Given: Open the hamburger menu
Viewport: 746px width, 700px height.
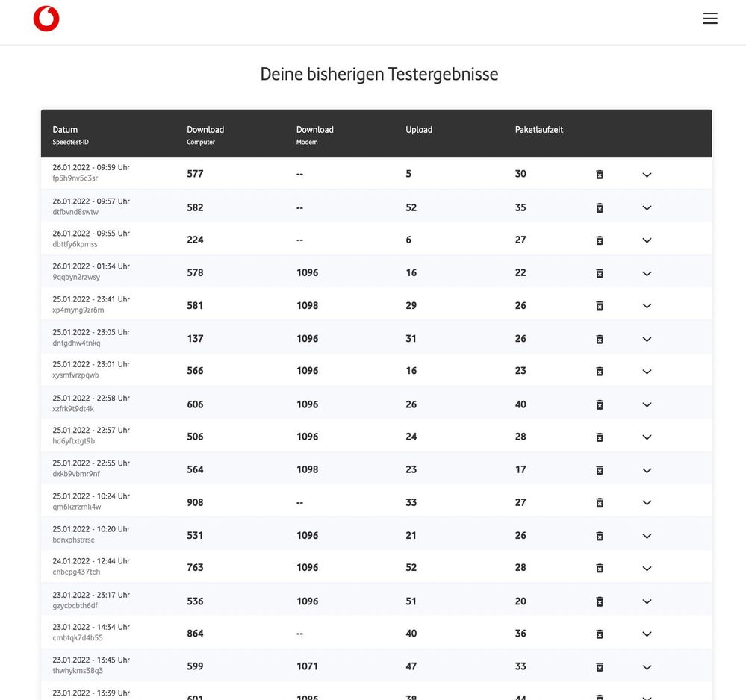Looking at the screenshot, I should point(710,19).
